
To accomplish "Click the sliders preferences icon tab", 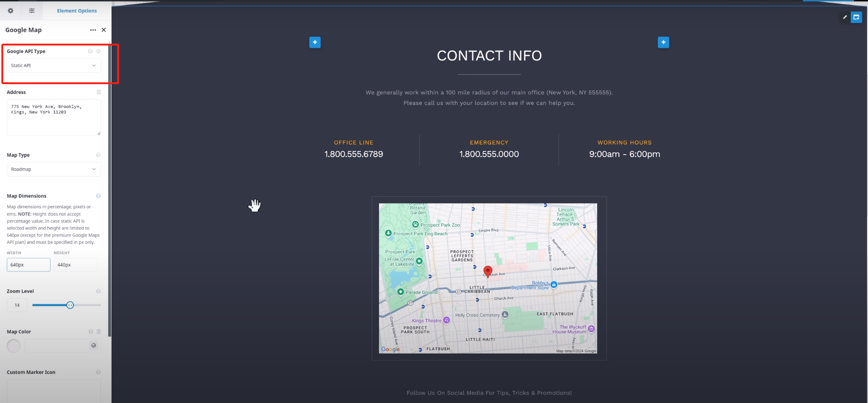I will (32, 10).
